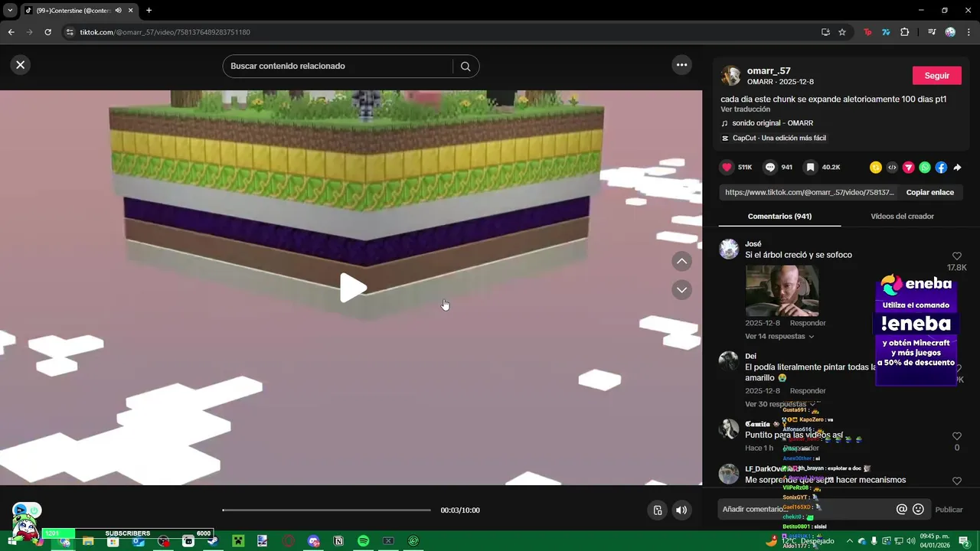This screenshot has height=551, width=980.
Task: Open Steam from the taskbar
Action: [213, 541]
